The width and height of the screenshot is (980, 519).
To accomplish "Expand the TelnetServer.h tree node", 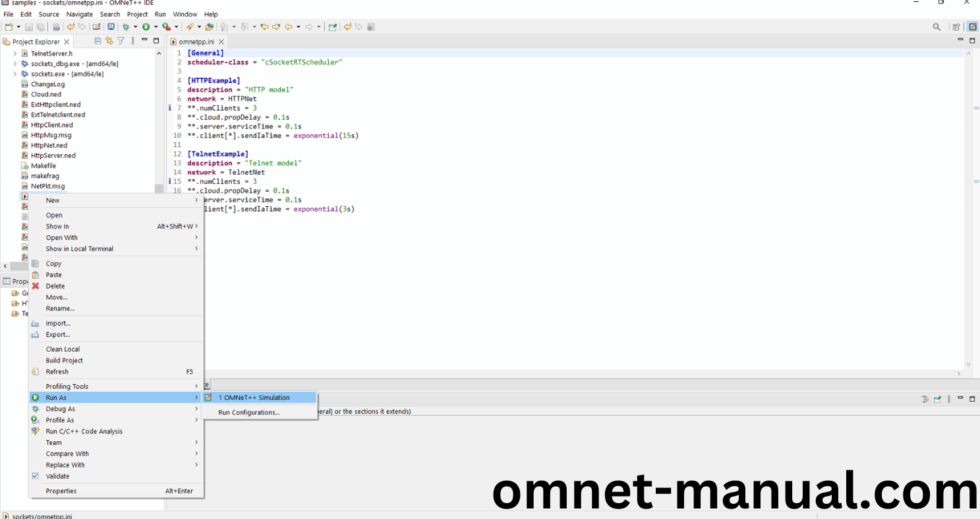I will [15, 53].
